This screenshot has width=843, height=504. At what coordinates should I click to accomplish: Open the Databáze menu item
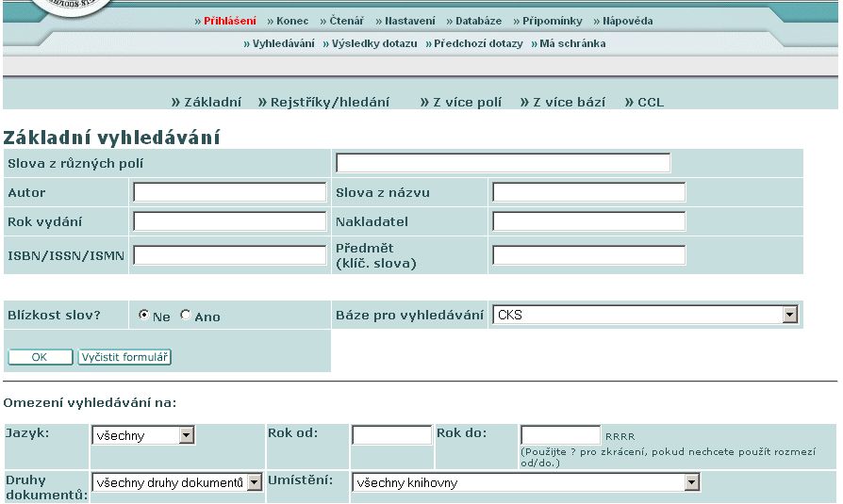click(x=478, y=21)
